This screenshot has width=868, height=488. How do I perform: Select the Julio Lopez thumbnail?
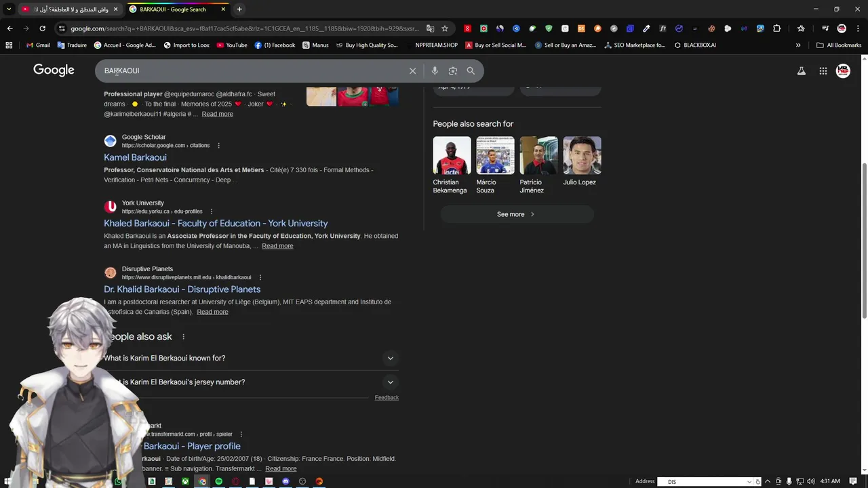pos(582,155)
